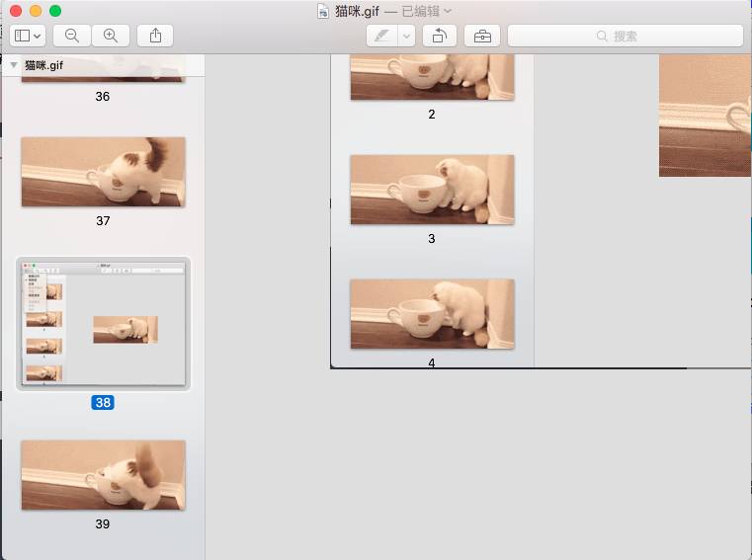Rotate the image with the rotate button
This screenshot has height=560, width=752.
tap(440, 36)
